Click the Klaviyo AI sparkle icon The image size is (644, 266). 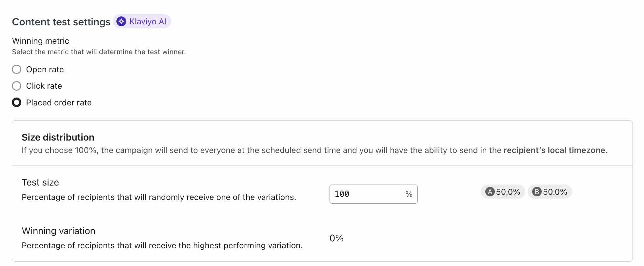pyautogui.click(x=121, y=21)
